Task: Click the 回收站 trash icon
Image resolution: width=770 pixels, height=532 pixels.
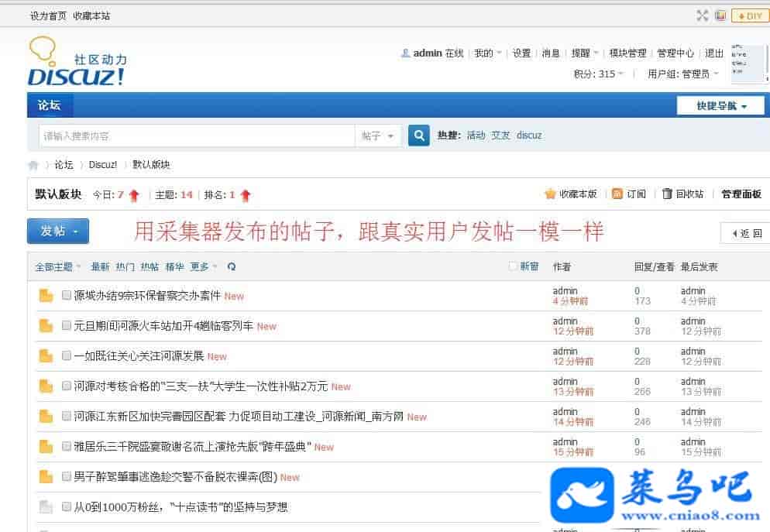Action: click(x=666, y=194)
